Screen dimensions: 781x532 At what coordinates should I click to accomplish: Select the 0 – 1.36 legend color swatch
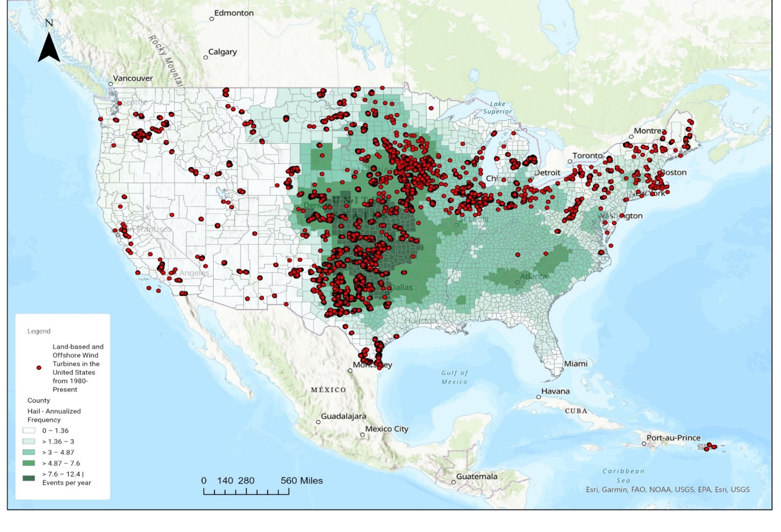point(29,430)
